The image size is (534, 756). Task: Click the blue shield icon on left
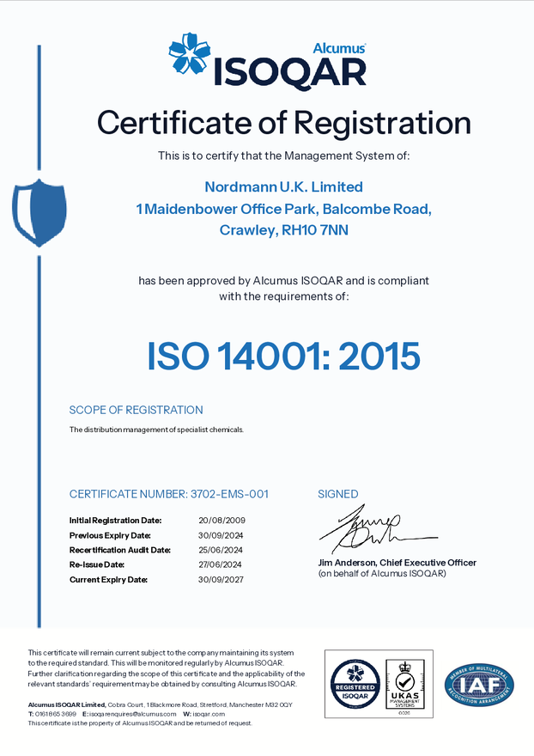(39, 211)
